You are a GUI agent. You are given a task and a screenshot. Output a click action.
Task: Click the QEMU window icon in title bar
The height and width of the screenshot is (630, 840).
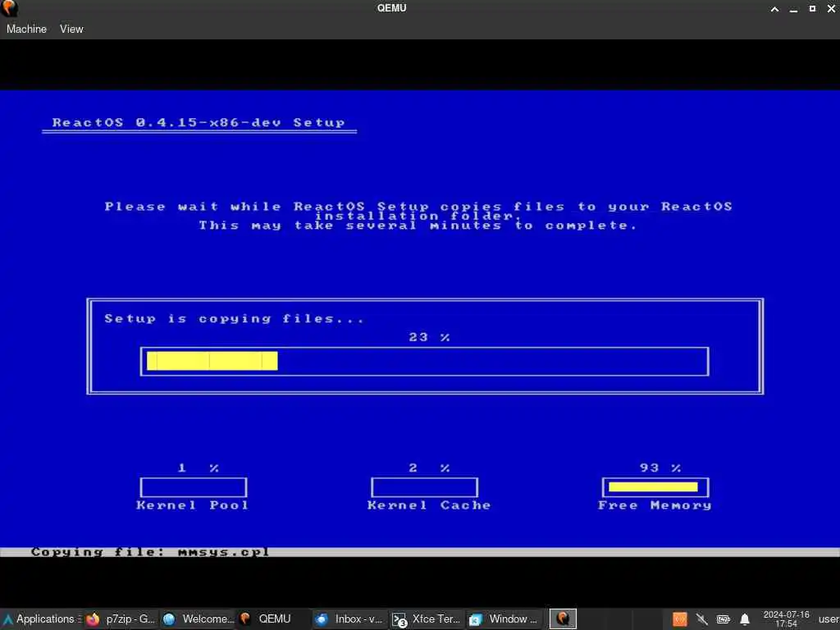[9, 8]
